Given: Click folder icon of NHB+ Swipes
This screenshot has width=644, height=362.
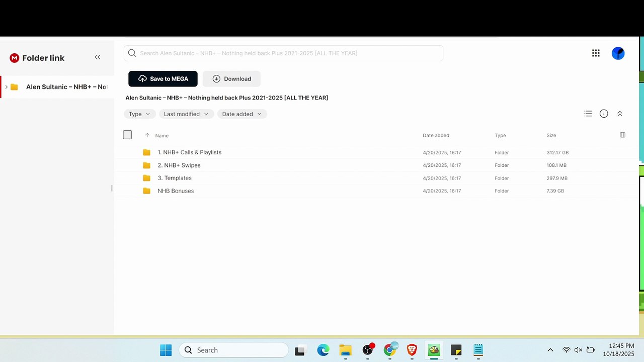Looking at the screenshot, I should point(146,165).
